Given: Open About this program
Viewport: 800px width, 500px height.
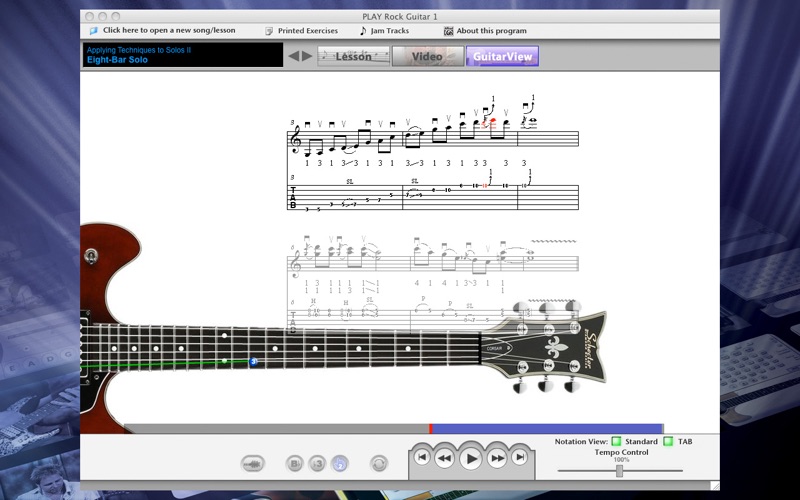Looking at the screenshot, I should coord(491,31).
